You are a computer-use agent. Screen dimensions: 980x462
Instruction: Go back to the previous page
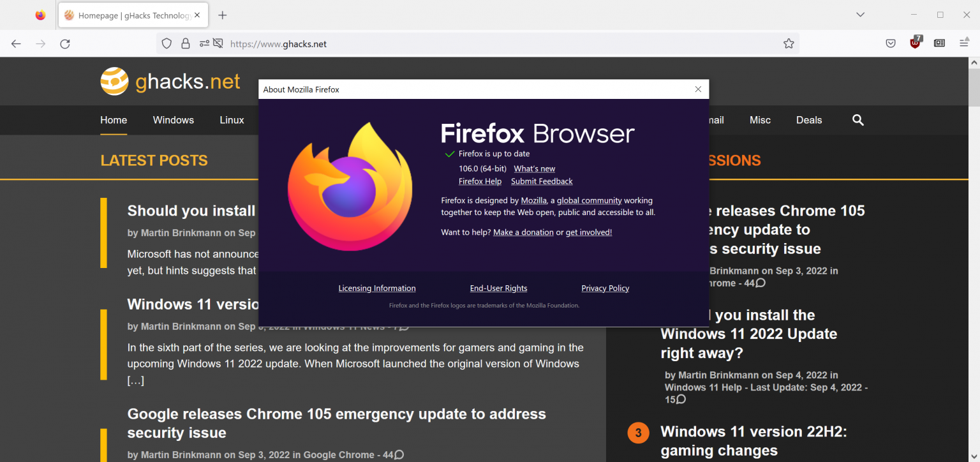click(x=15, y=43)
